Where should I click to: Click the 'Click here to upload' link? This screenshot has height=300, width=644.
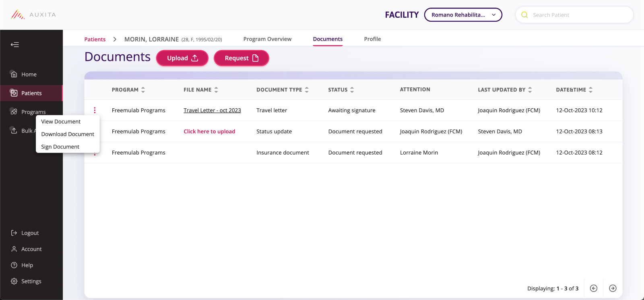pyautogui.click(x=209, y=131)
